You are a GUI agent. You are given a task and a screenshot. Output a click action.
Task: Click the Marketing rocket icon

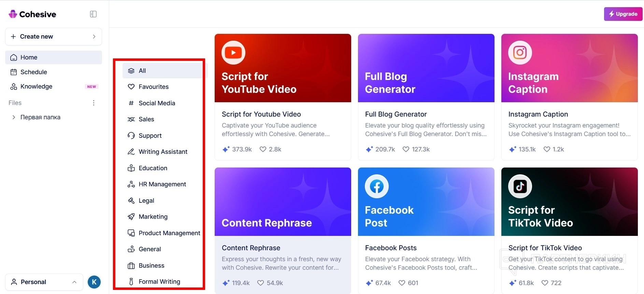click(x=131, y=217)
